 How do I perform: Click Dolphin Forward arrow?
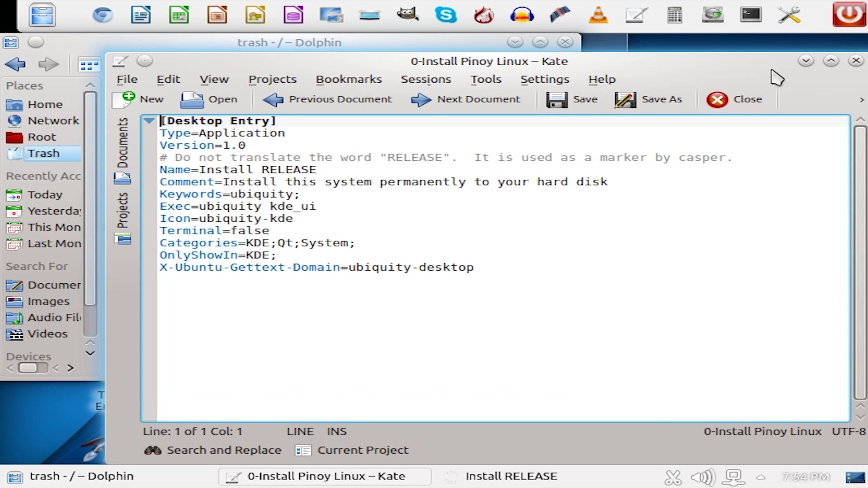[48, 64]
